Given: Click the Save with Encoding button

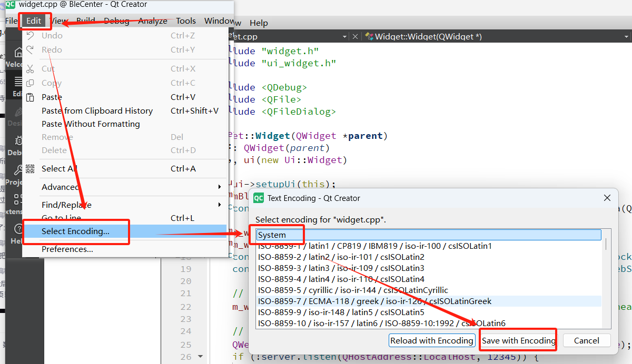Looking at the screenshot, I should tap(519, 340).
